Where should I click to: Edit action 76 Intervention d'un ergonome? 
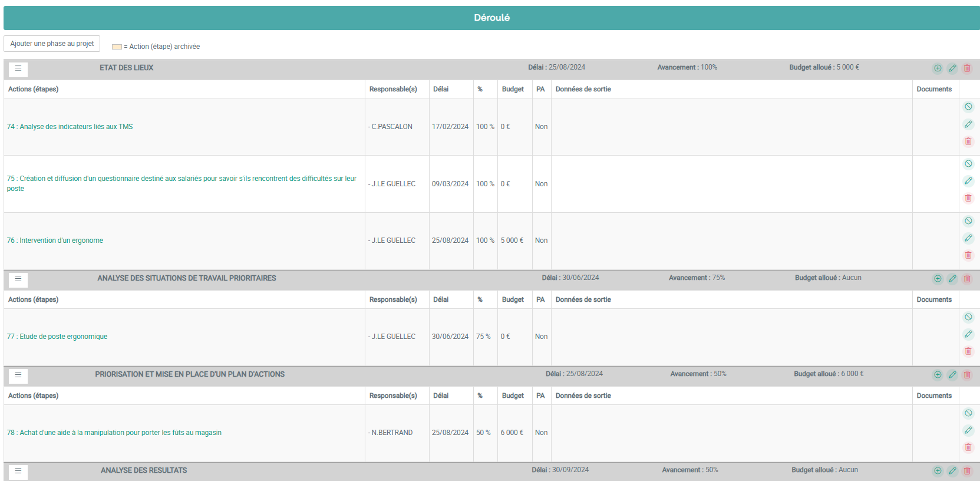coord(968,238)
